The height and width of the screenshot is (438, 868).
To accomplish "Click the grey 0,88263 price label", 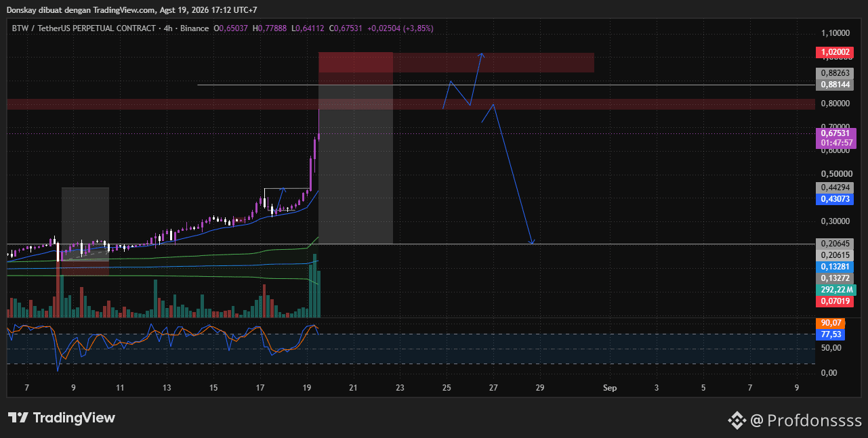I will coord(835,72).
